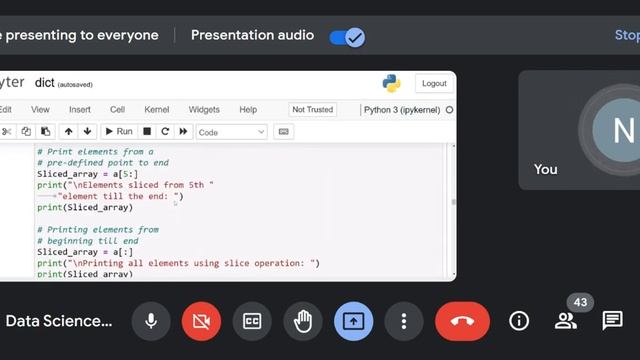Open the chat panel
This screenshot has width=640, height=360.
612,321
